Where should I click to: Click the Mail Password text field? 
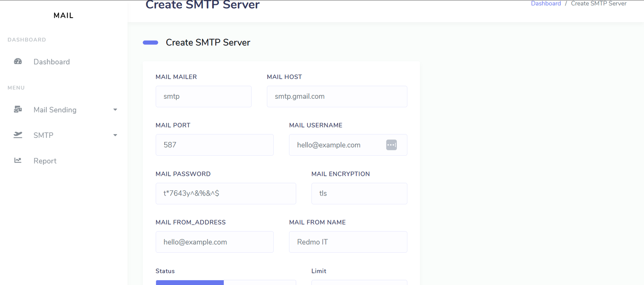[x=225, y=193]
